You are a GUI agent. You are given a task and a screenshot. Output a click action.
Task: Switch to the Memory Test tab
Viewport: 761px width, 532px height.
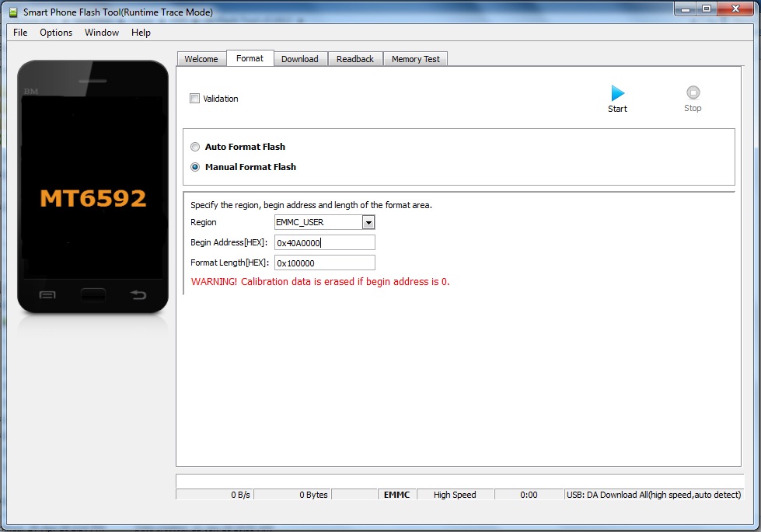415,59
